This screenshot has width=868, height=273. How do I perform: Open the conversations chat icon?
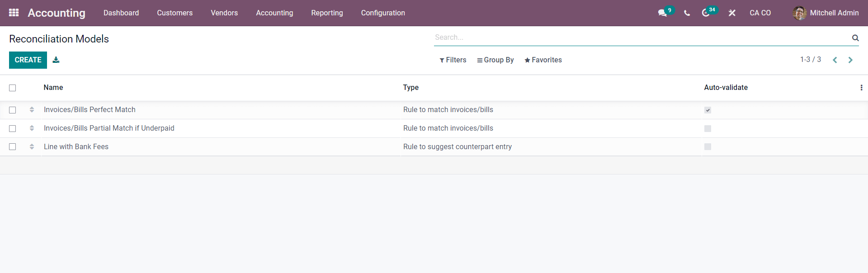(x=663, y=13)
